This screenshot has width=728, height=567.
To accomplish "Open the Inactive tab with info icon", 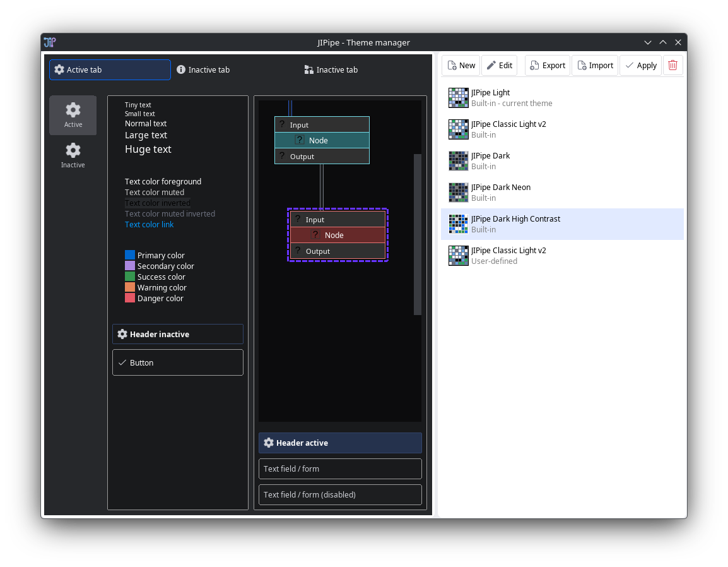I will point(203,70).
